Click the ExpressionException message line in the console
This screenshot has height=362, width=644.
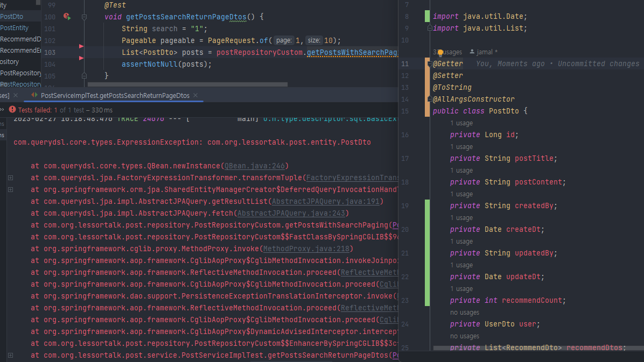coord(192,143)
